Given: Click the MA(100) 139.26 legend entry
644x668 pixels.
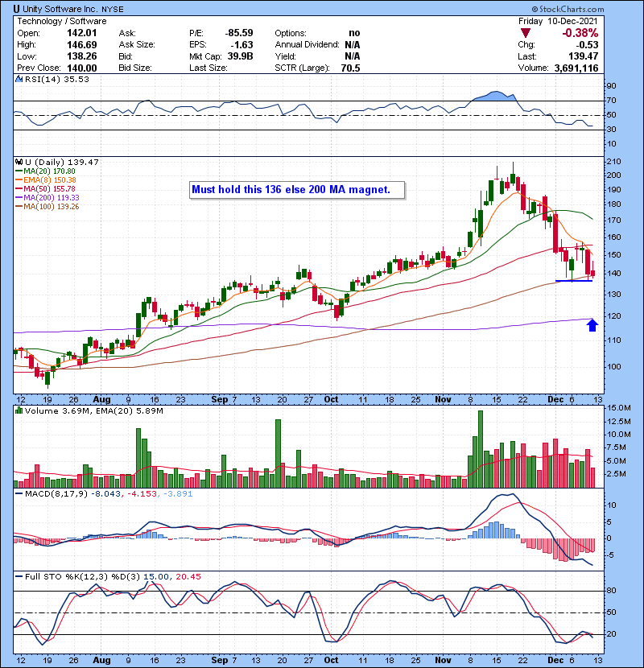Looking at the screenshot, I should (52, 207).
